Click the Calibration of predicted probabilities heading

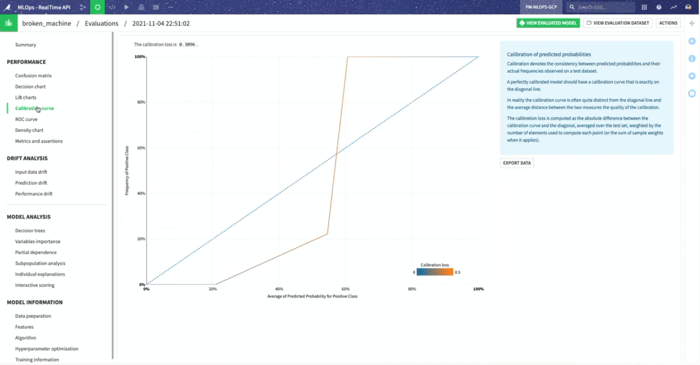[x=549, y=54]
